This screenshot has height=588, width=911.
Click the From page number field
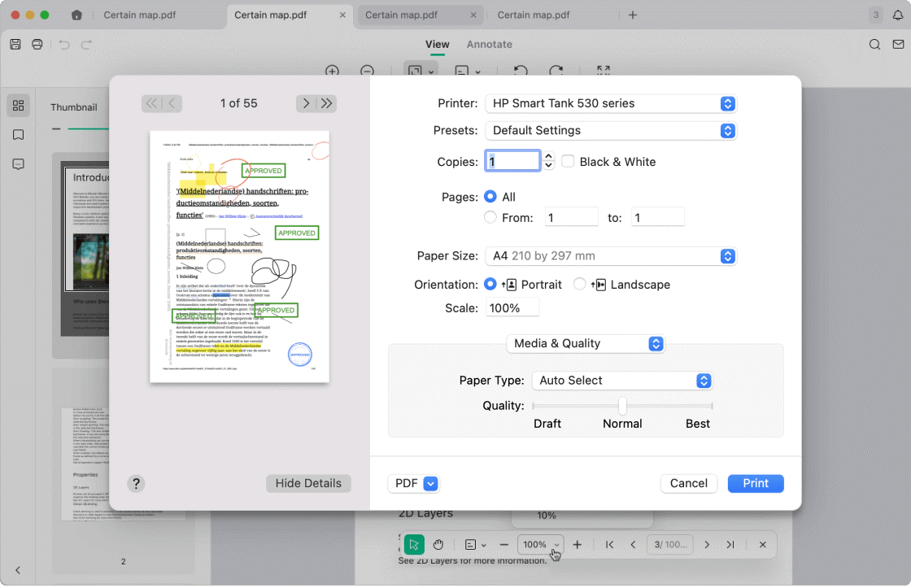pyautogui.click(x=571, y=217)
